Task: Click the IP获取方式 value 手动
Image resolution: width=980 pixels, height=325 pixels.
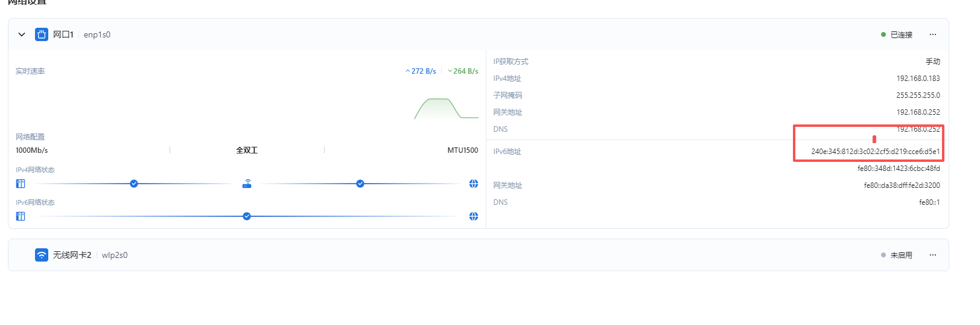Action: tap(933, 62)
